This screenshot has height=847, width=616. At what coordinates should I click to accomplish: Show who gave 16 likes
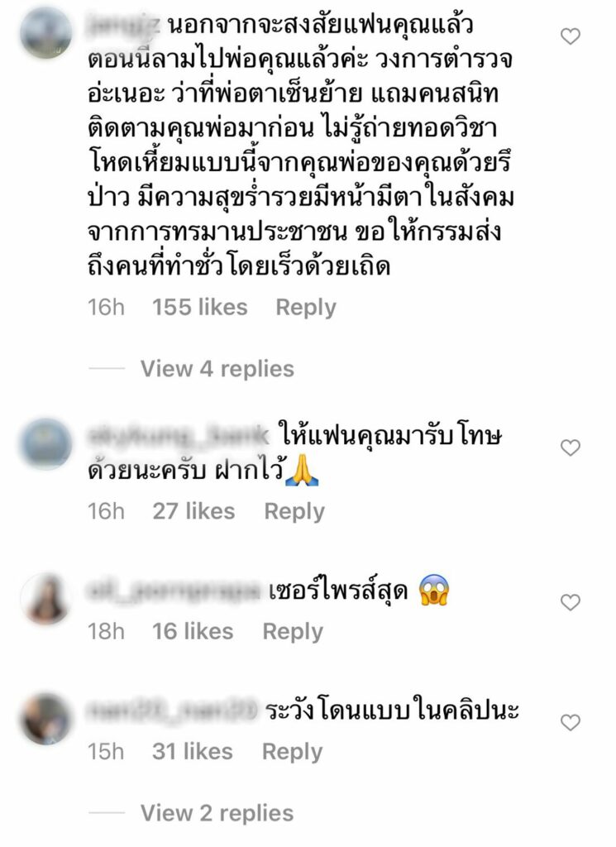(x=193, y=631)
